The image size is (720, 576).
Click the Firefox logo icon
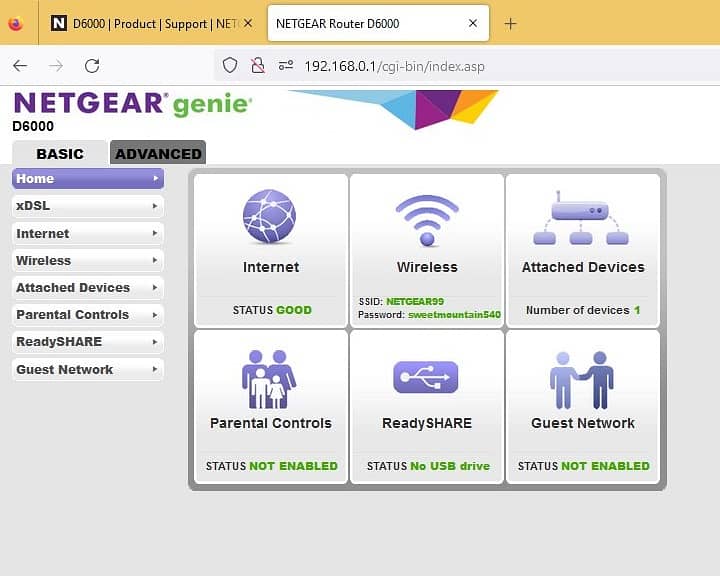click(x=16, y=23)
